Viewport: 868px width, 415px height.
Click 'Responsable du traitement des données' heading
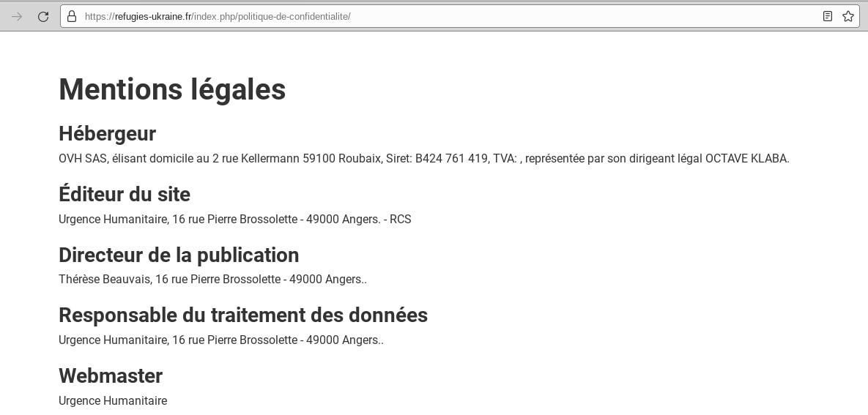pos(243,315)
